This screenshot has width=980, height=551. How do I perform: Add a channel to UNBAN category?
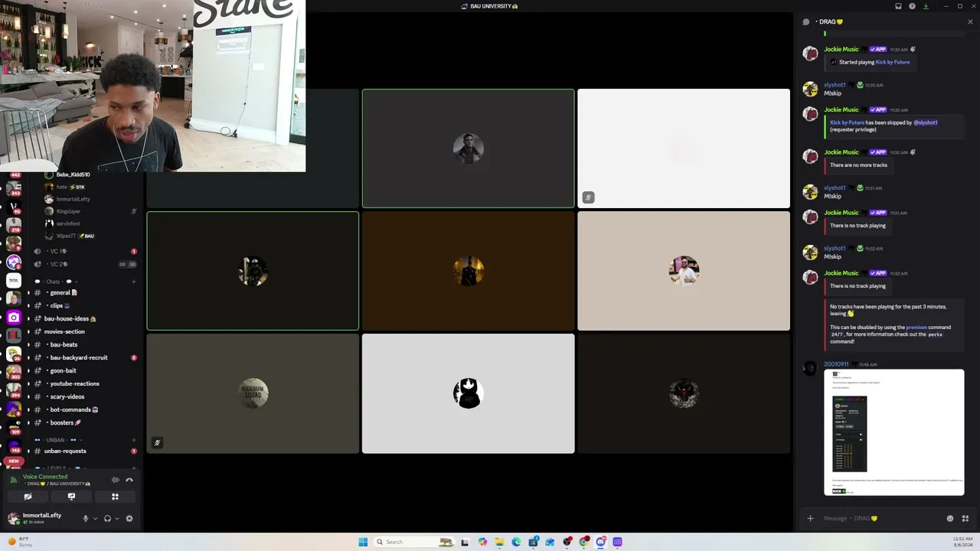coord(134,440)
